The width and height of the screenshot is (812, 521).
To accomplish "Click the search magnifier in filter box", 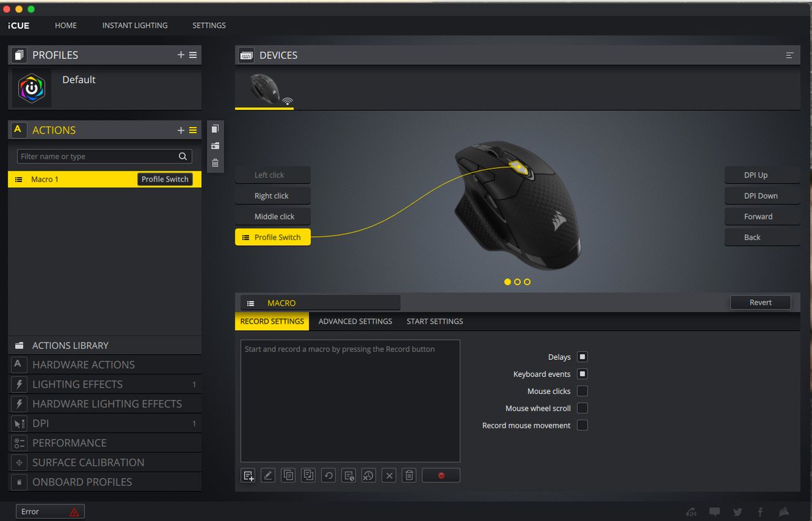I will coord(183,156).
